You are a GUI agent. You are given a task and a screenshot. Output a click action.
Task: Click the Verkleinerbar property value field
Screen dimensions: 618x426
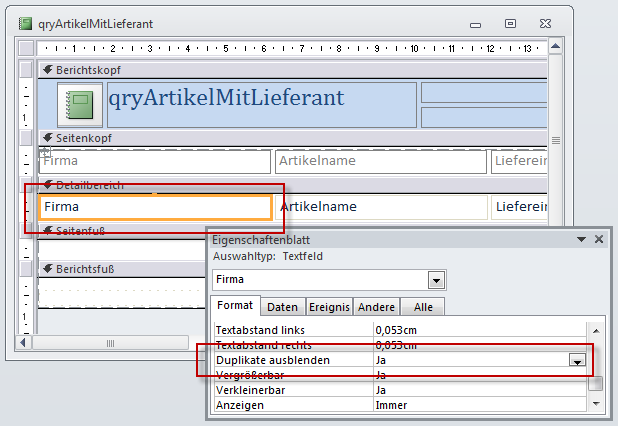[470, 390]
